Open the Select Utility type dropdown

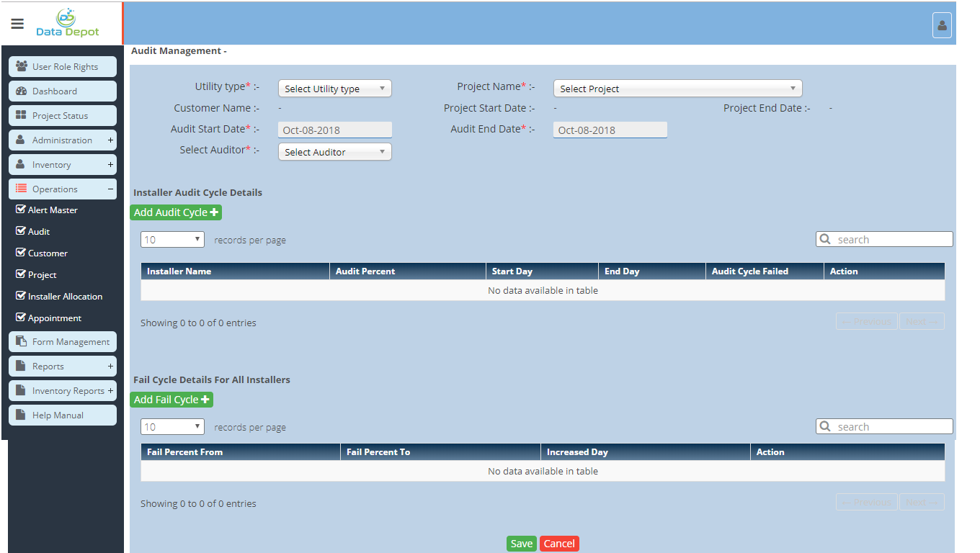coord(334,89)
